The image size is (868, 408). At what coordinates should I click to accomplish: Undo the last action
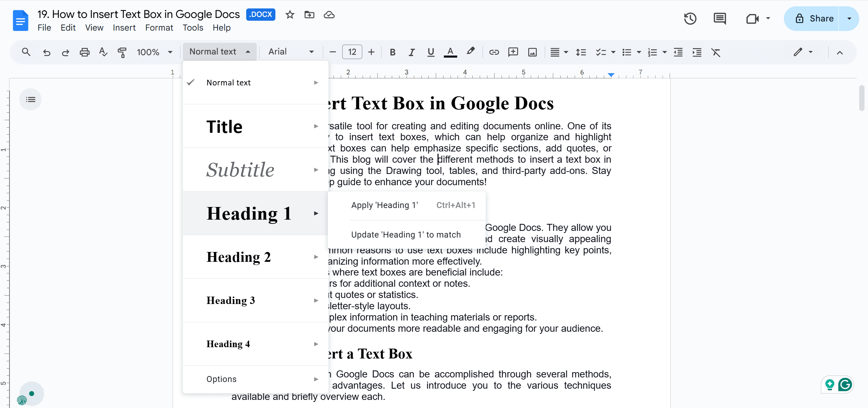(x=46, y=52)
